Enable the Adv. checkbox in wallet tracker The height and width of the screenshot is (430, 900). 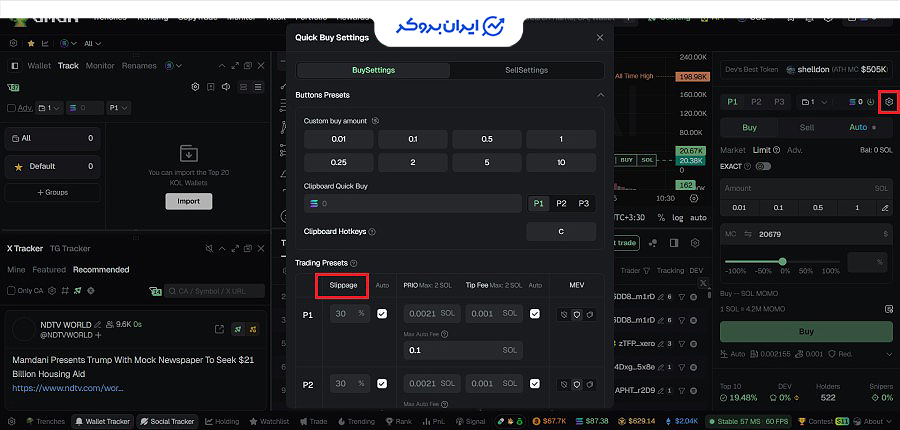tap(11, 108)
